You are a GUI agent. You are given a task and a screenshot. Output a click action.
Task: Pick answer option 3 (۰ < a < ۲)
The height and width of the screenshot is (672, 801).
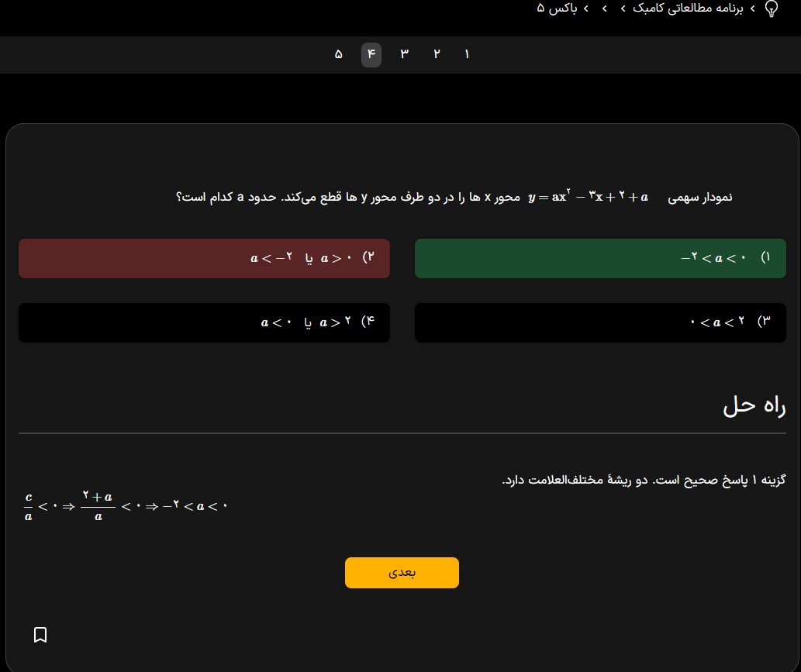coord(600,322)
